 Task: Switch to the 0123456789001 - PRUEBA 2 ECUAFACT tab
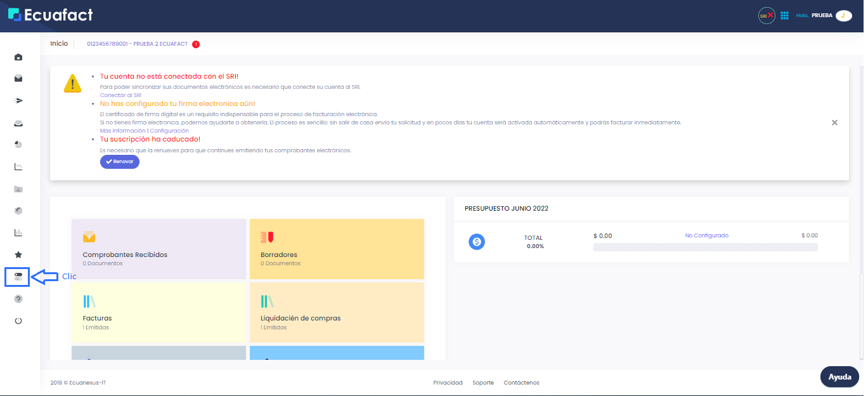click(138, 43)
